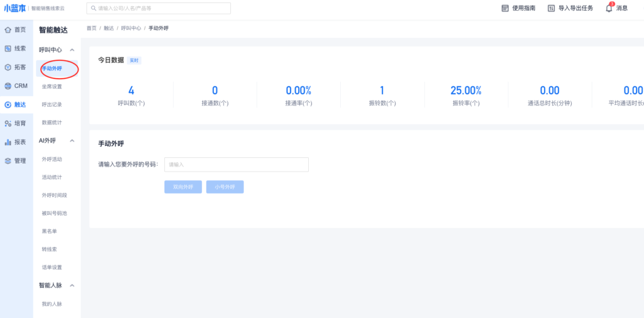Collapse the 呼叫中心 section

(72, 50)
